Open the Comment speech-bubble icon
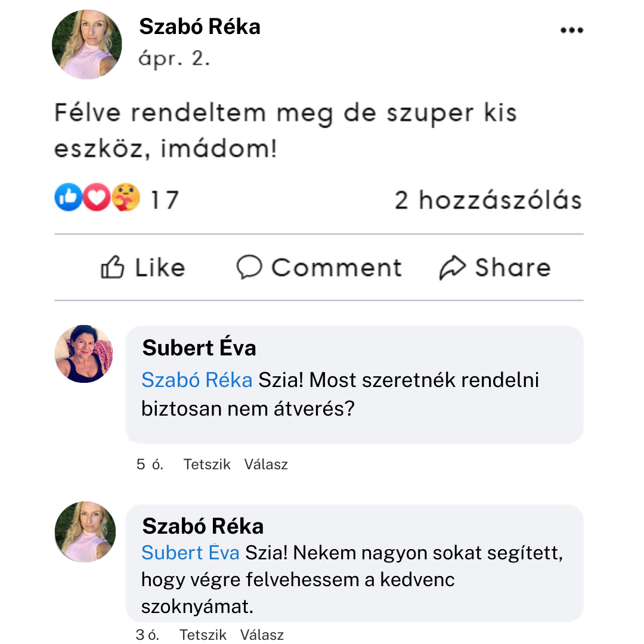Viewport: 644px width, 644px height. pos(250,267)
